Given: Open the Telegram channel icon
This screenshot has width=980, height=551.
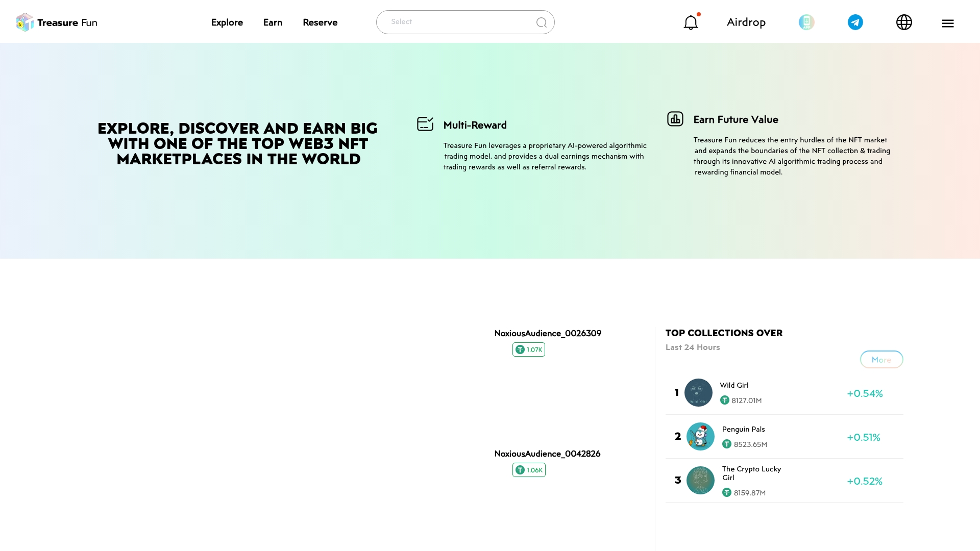Looking at the screenshot, I should click(855, 22).
